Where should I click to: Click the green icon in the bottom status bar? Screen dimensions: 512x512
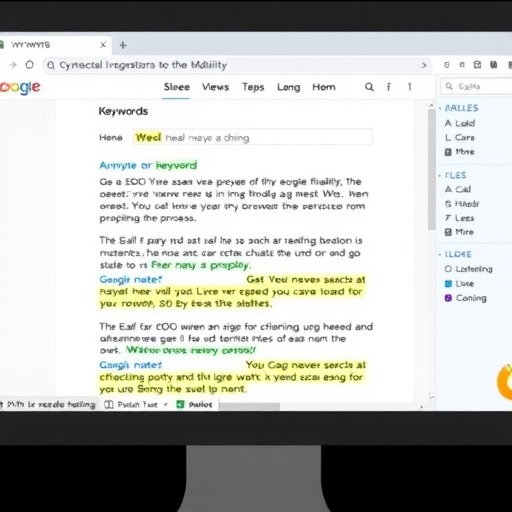(180, 404)
